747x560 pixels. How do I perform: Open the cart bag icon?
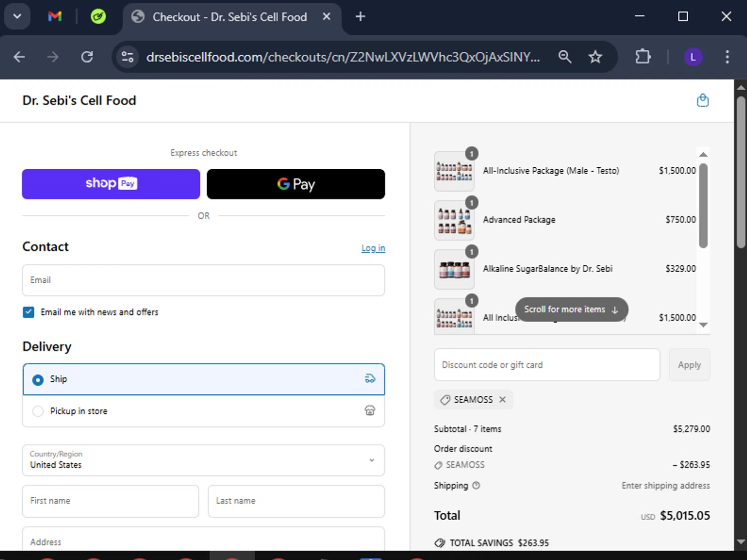click(x=703, y=101)
